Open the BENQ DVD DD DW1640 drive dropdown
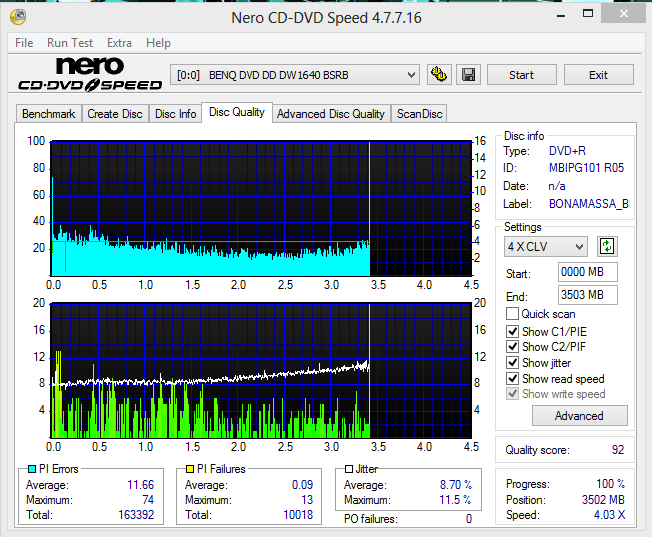The image size is (652, 537). [x=295, y=75]
